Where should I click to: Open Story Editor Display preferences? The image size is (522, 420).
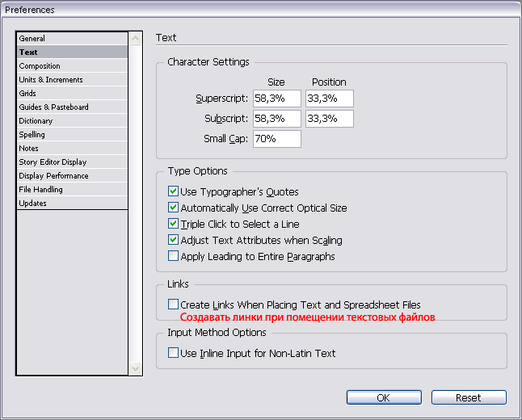pyautogui.click(x=72, y=162)
